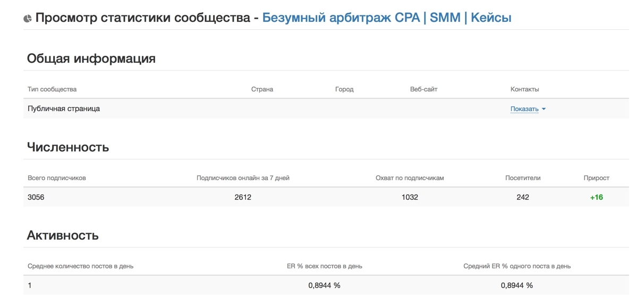
Task: Click the Город column header
Action: click(344, 89)
